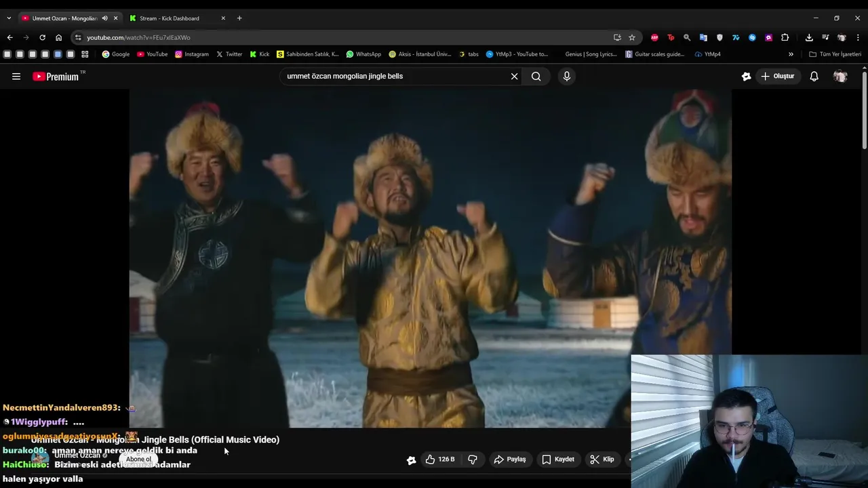This screenshot has width=868, height=488.
Task: Open the YtMp3 - YouTube to bookmark
Action: pyautogui.click(x=517, y=54)
